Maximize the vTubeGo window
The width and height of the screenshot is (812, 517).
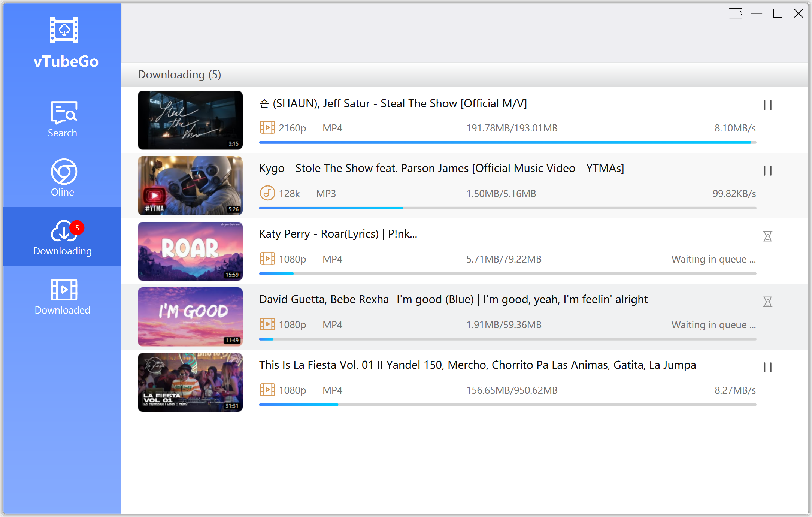(778, 13)
